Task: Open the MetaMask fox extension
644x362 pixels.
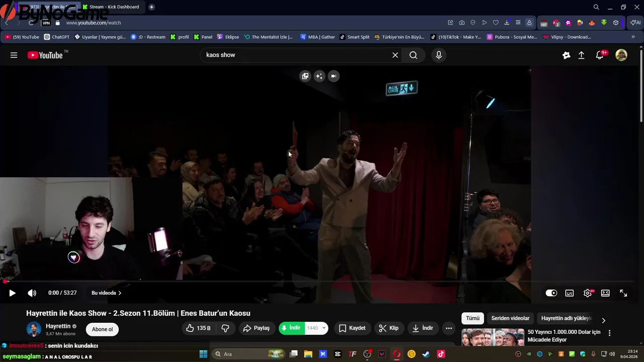Action: click(592, 23)
